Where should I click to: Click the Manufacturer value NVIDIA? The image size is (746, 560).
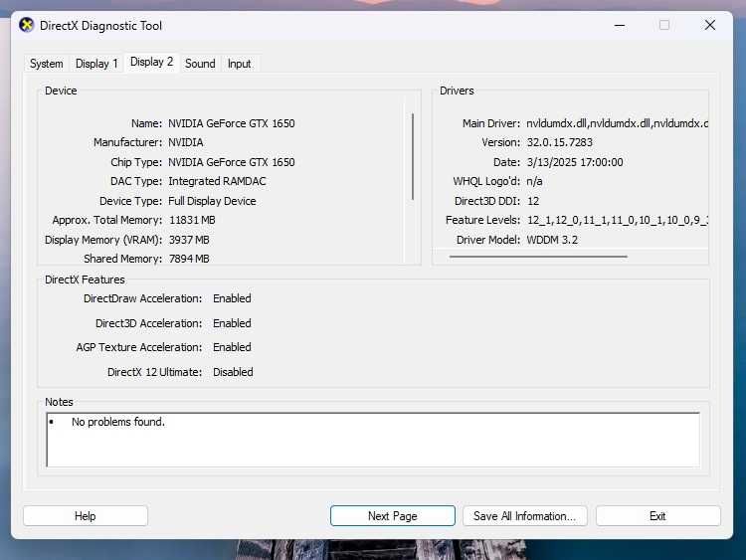point(186,142)
